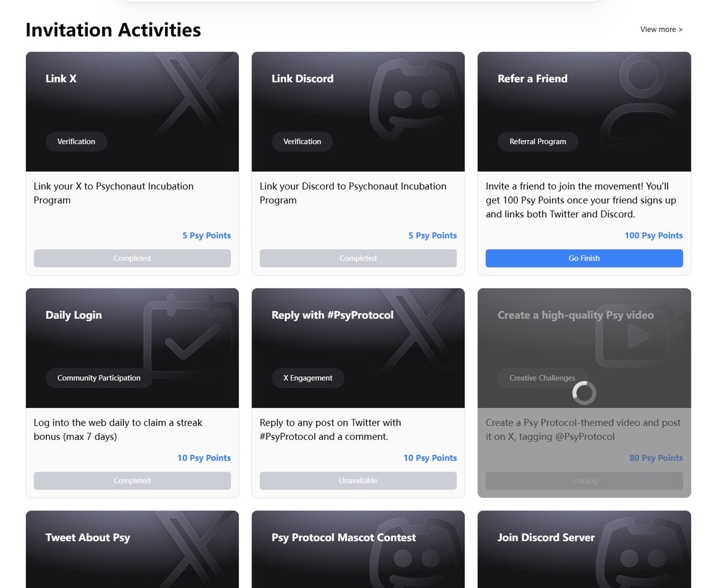Click 100 Psy Points reward text
Screen dimensions: 722x588
click(x=653, y=235)
